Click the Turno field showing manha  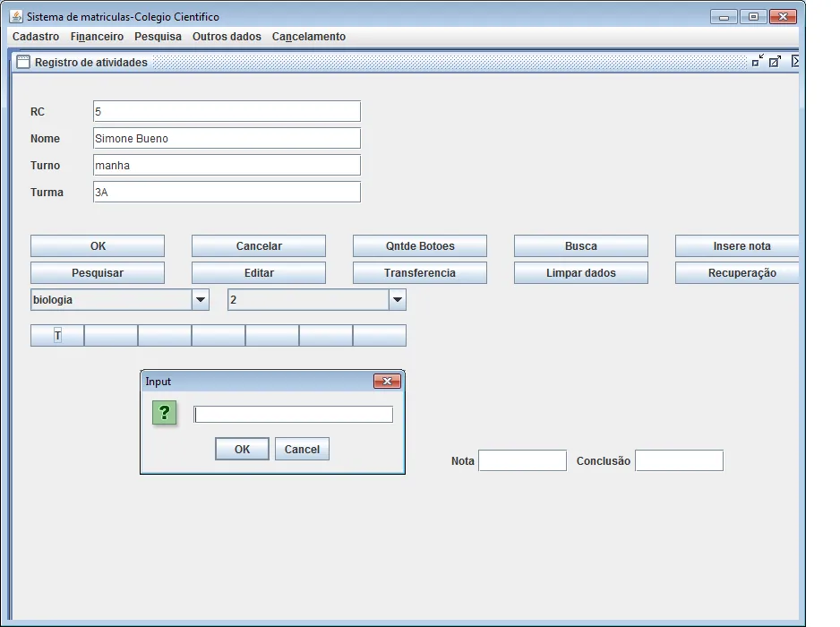coord(227,165)
